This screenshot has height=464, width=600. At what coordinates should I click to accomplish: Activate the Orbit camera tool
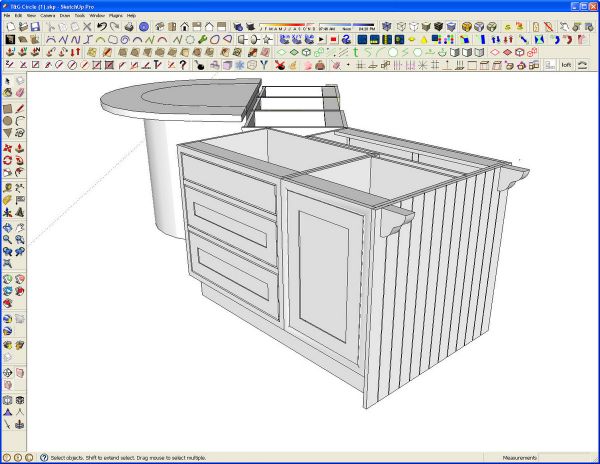point(7,228)
